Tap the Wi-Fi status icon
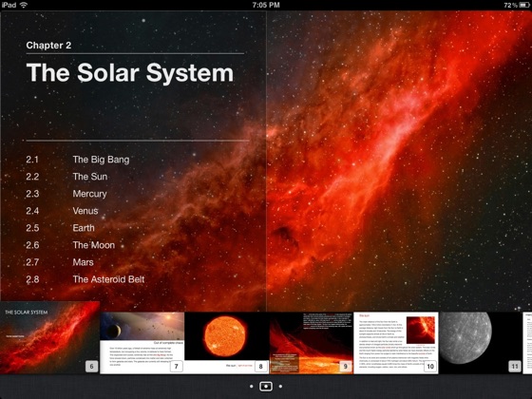Viewport: 532px width, 399px height. (x=24, y=5)
